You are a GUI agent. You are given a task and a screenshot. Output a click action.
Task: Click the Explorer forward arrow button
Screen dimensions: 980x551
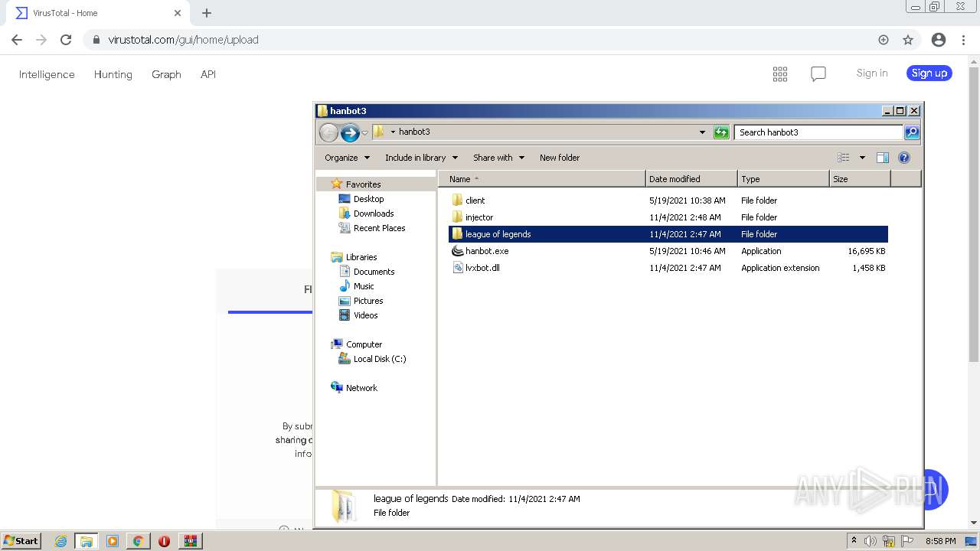350,132
